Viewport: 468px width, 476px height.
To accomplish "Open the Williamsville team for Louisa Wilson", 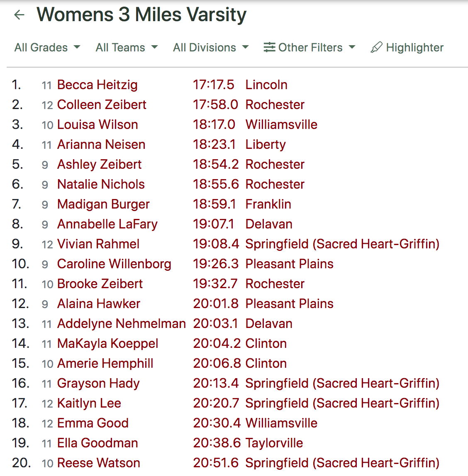I will click(281, 124).
